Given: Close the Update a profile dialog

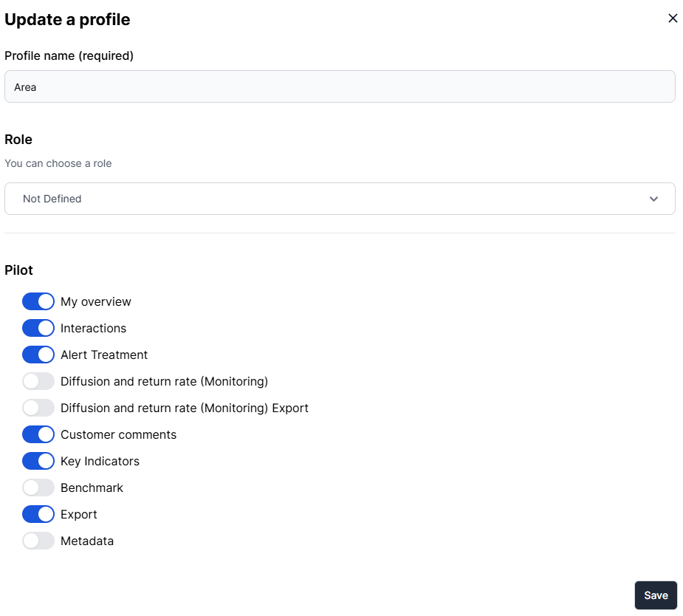Looking at the screenshot, I should 672,18.
